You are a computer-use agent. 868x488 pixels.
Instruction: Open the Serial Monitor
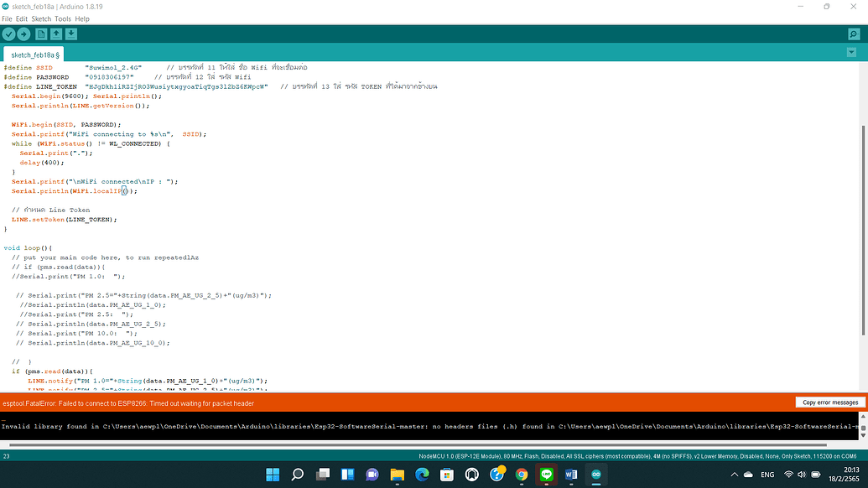click(x=854, y=34)
